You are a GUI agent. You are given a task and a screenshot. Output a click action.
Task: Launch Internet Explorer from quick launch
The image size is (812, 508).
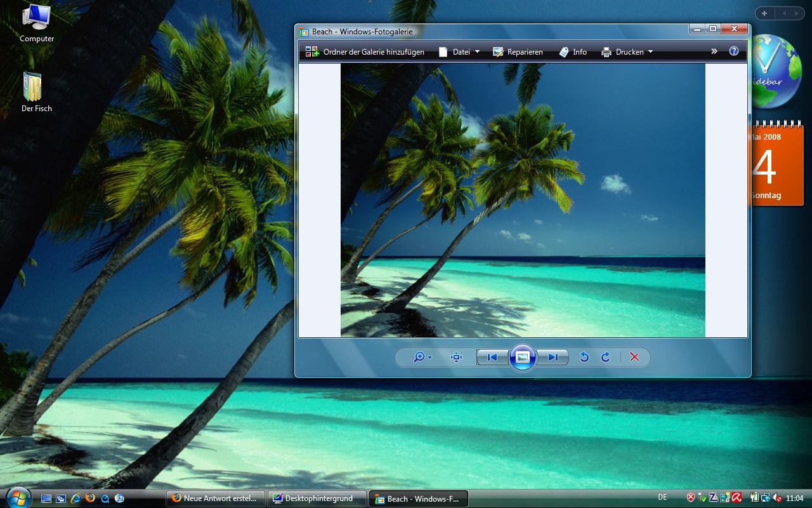point(75,498)
